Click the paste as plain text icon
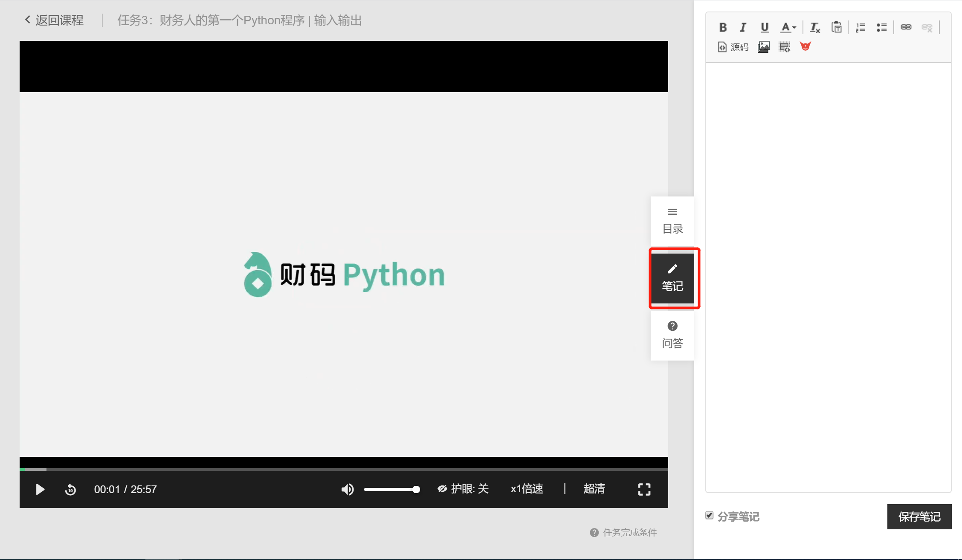Image resolution: width=962 pixels, height=560 pixels. (x=836, y=27)
